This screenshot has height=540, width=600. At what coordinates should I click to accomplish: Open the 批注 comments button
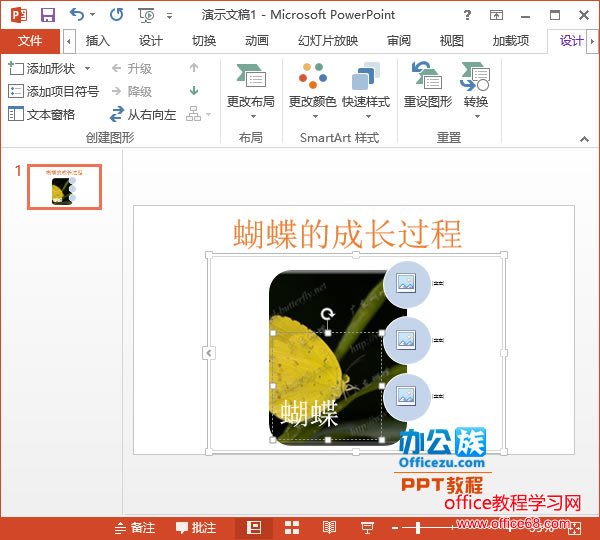[x=196, y=527]
